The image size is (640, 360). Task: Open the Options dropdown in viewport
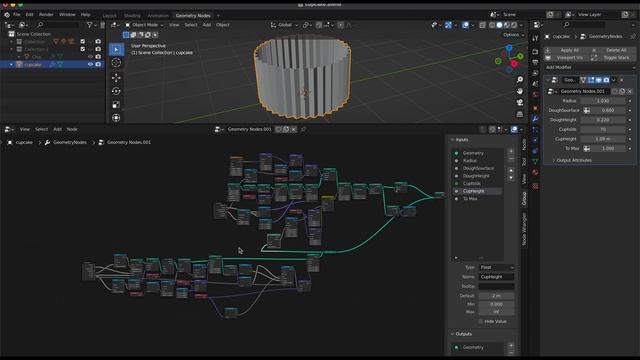pos(513,35)
